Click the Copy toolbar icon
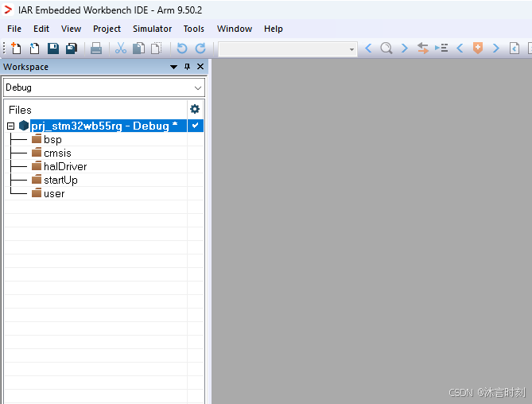The width and height of the screenshot is (532, 404). pyautogui.click(x=138, y=49)
